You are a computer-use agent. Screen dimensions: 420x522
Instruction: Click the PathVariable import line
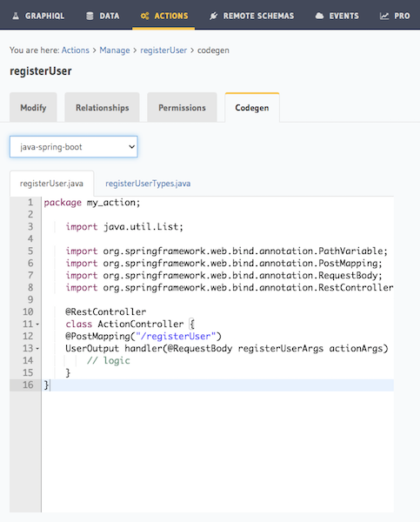point(227,251)
